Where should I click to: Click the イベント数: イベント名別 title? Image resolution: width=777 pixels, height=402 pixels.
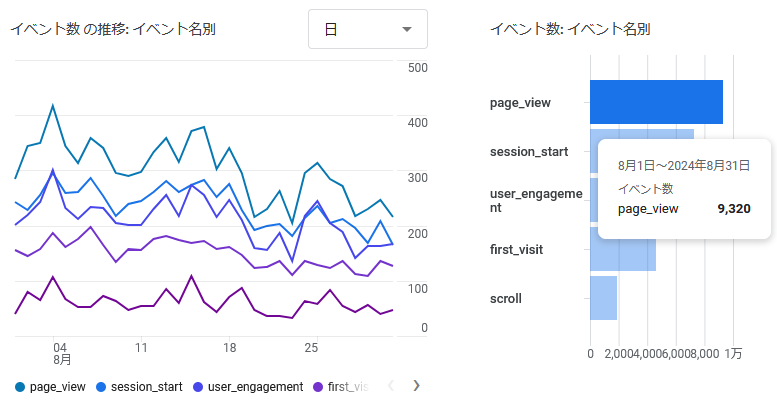570,29
